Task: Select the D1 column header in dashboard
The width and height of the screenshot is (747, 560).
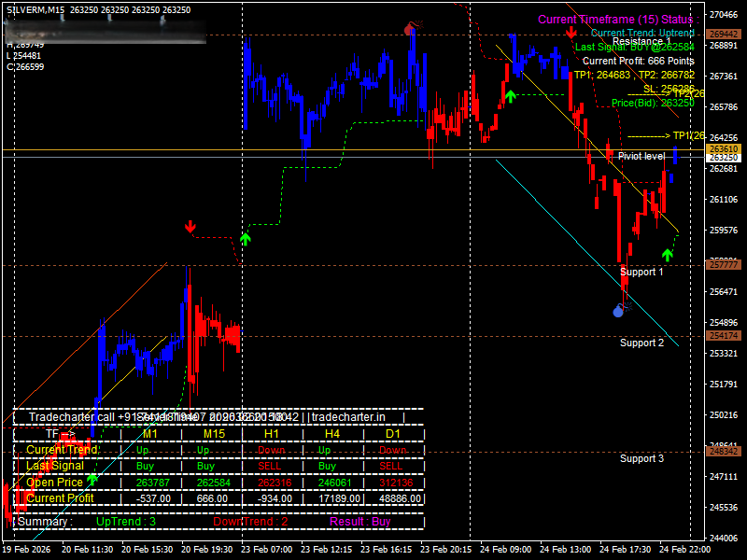Action: click(x=393, y=434)
